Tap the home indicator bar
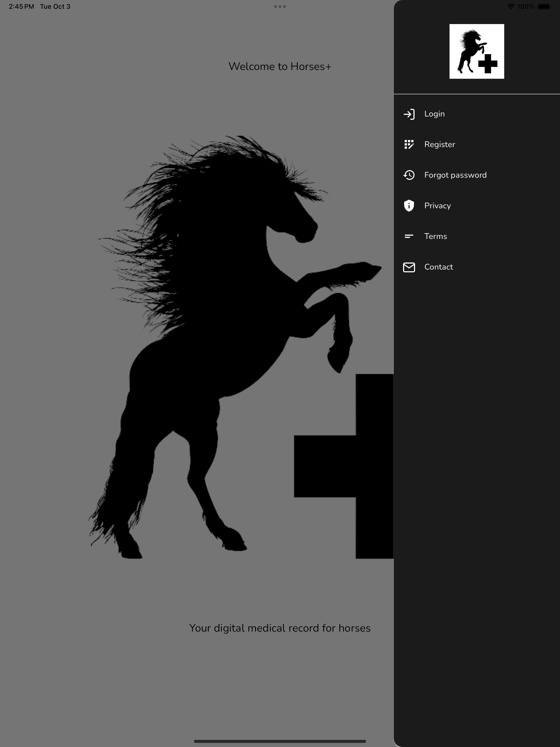The height and width of the screenshot is (747, 560). point(280,741)
